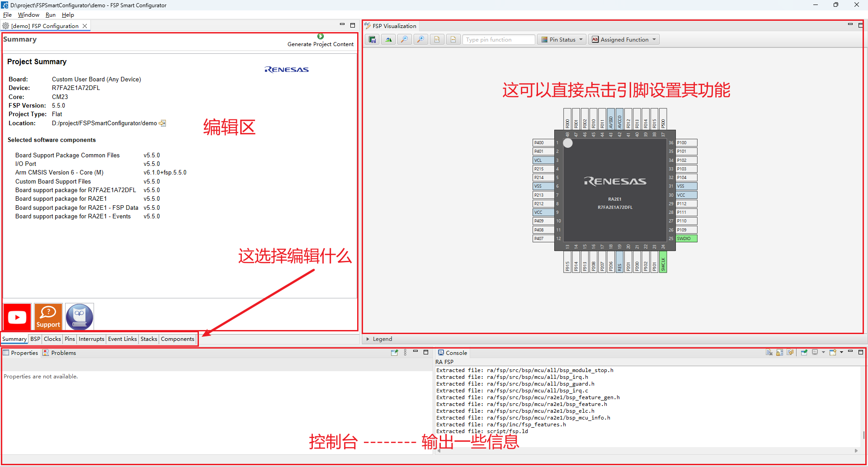Image resolution: width=868 pixels, height=467 pixels.
Task: Select the FSP Visualization tab
Action: 391,26
